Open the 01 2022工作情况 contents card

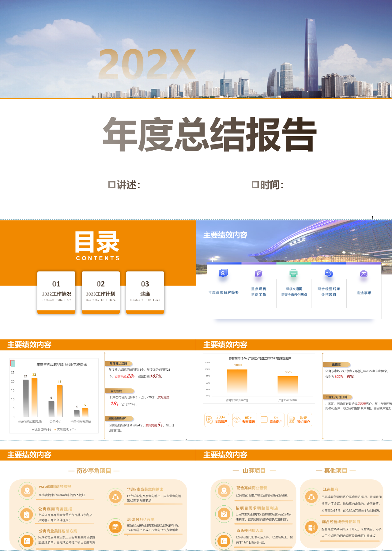pos(56,293)
